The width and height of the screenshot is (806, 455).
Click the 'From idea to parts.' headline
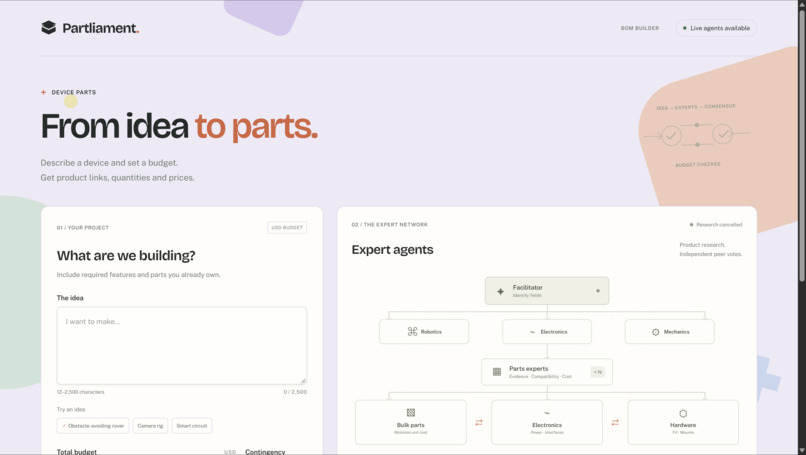pos(179,126)
